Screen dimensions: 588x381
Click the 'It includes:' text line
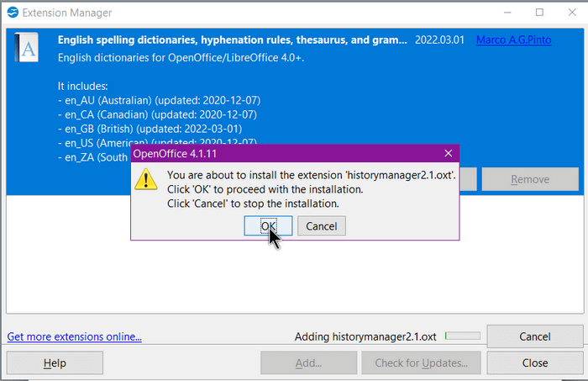click(x=83, y=87)
